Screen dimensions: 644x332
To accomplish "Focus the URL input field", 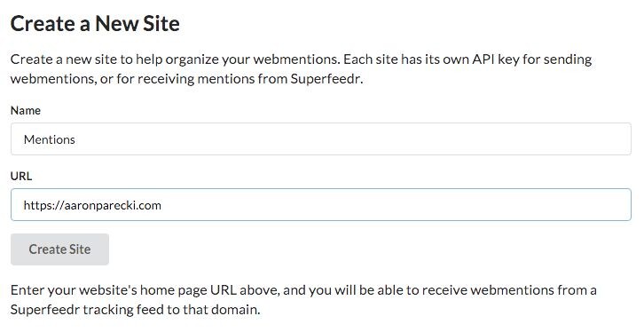I will coord(321,205).
